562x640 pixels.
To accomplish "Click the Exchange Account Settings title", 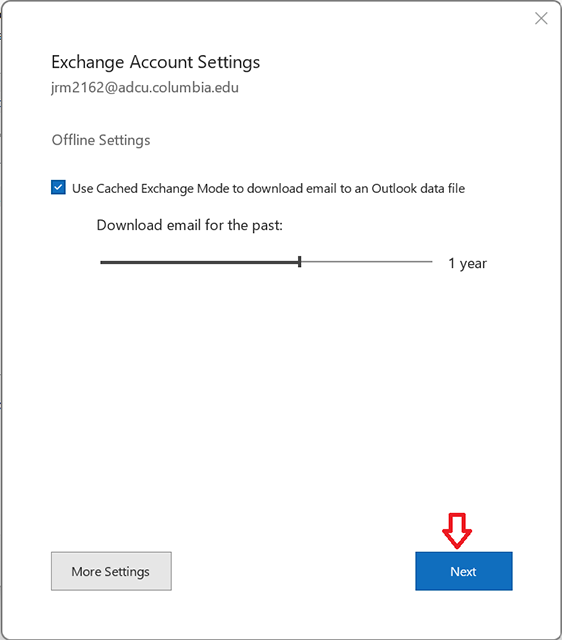I will click(x=155, y=62).
